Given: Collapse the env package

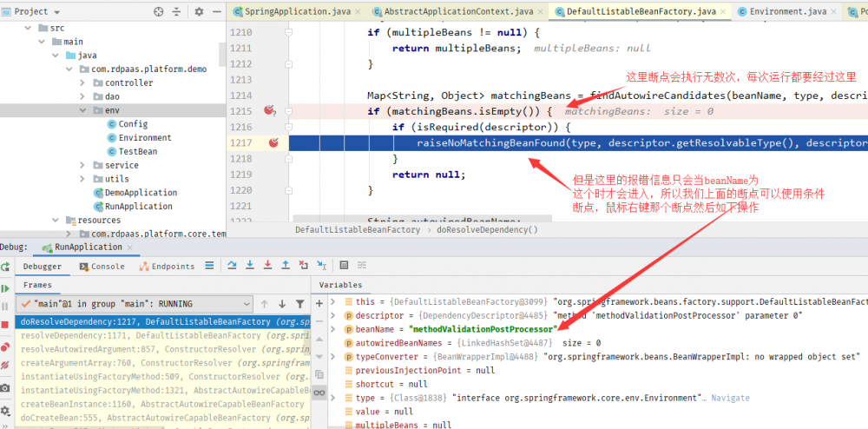Looking at the screenshot, I should pyautogui.click(x=82, y=110).
